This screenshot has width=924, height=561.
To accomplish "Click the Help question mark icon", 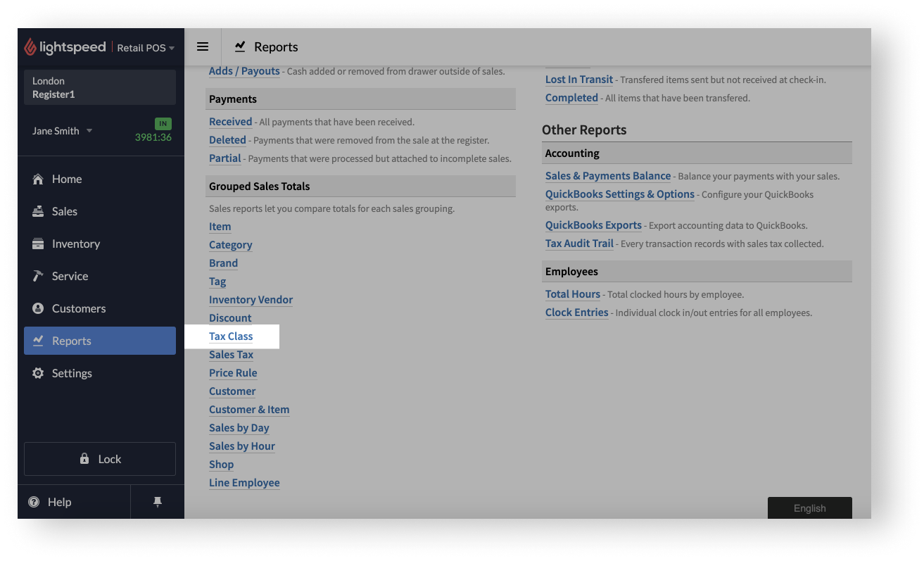I will [34, 502].
